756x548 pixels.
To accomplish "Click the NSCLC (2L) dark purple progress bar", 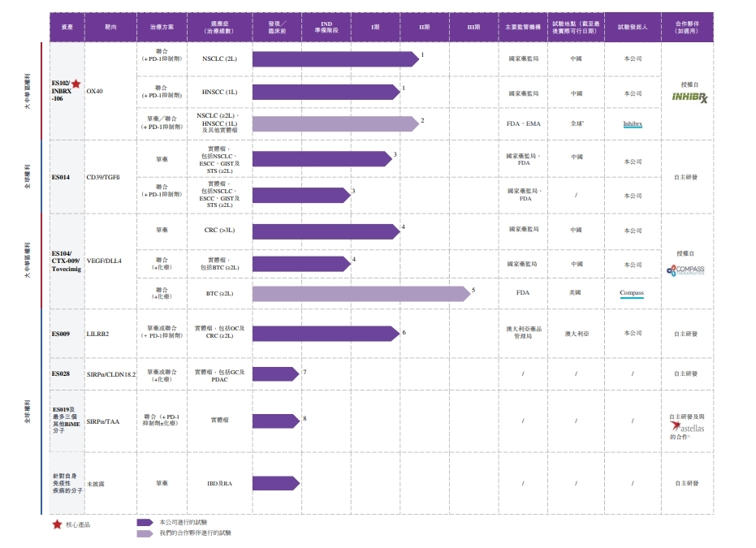I will [x=335, y=58].
